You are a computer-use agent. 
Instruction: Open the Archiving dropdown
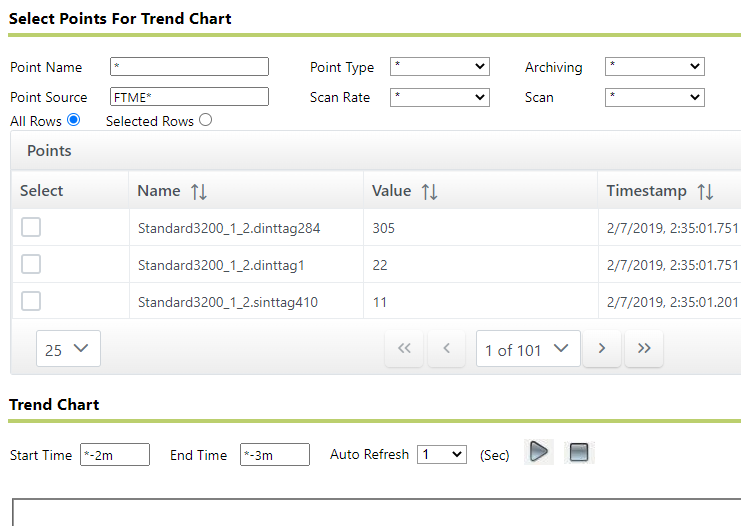pos(655,67)
